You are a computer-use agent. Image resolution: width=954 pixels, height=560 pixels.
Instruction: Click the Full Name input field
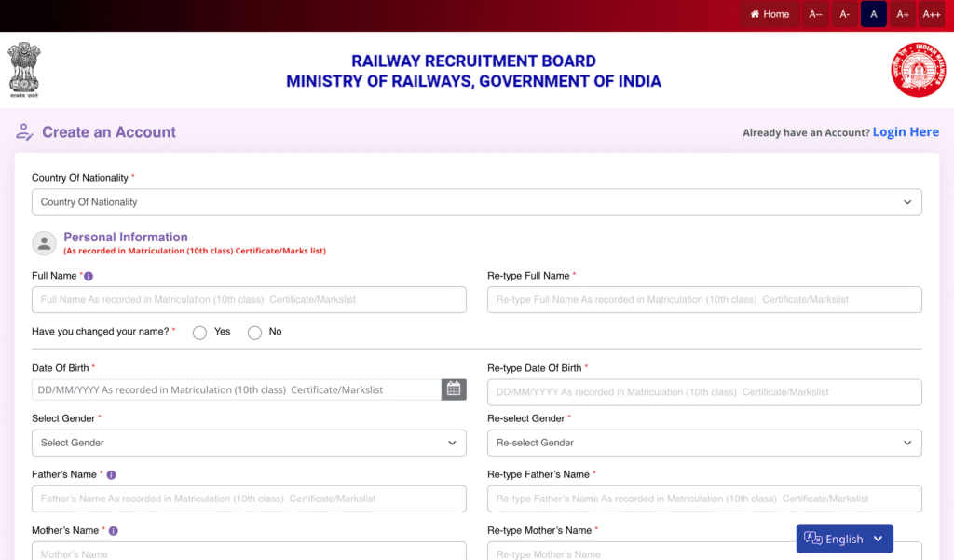pyautogui.click(x=249, y=300)
